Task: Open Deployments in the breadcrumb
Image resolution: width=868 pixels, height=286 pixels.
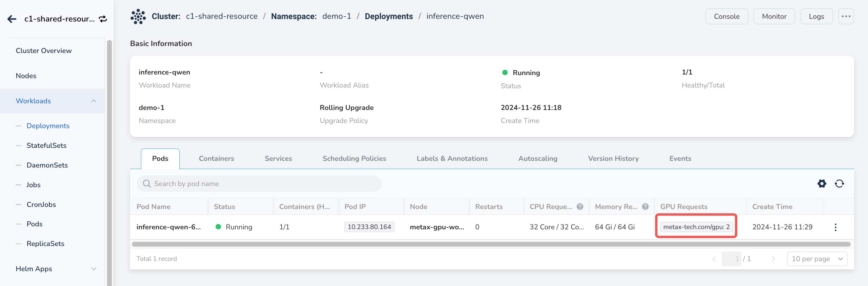Action: point(389,16)
